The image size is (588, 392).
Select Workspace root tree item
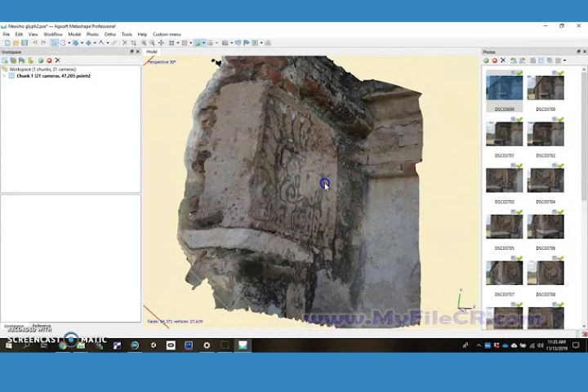pyautogui.click(x=42, y=69)
